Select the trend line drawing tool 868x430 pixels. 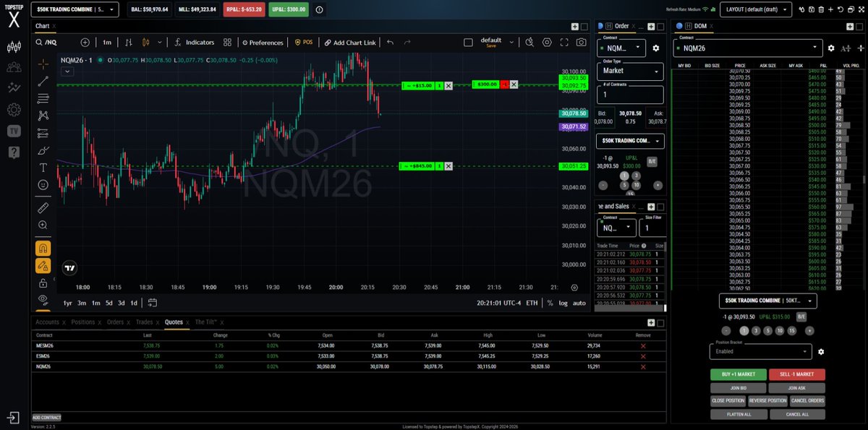click(x=43, y=81)
